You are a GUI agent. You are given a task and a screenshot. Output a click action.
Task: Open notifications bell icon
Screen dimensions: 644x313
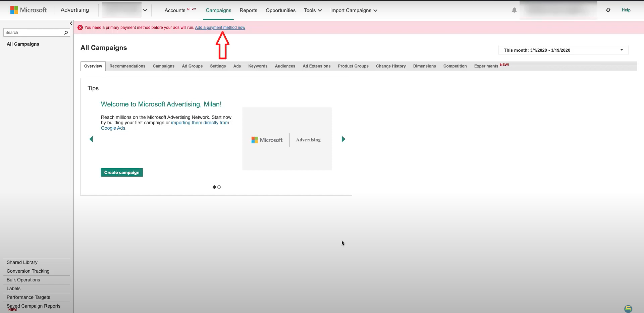pyautogui.click(x=514, y=10)
